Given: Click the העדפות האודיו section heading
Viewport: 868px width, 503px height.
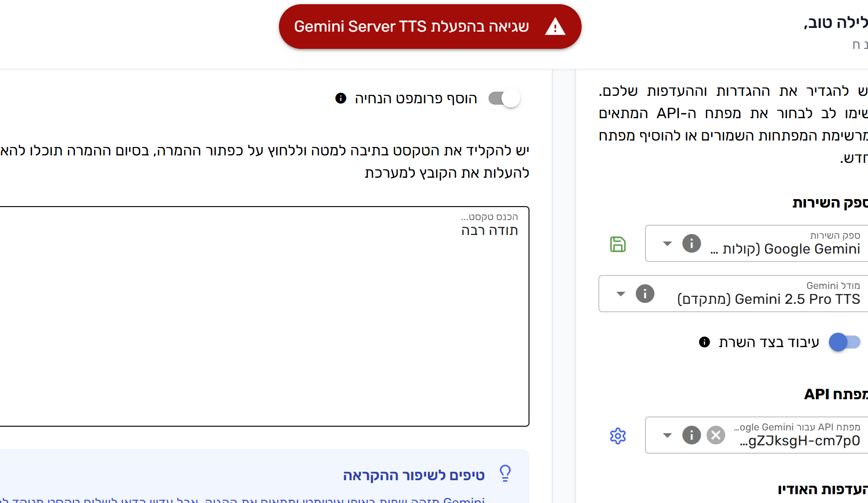Looking at the screenshot, I should tap(823, 490).
